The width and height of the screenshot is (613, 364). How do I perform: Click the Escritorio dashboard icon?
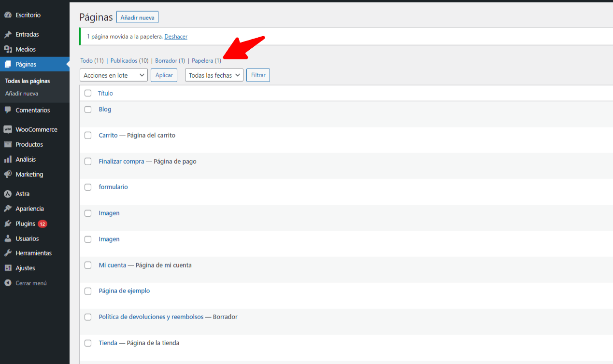[x=8, y=15]
